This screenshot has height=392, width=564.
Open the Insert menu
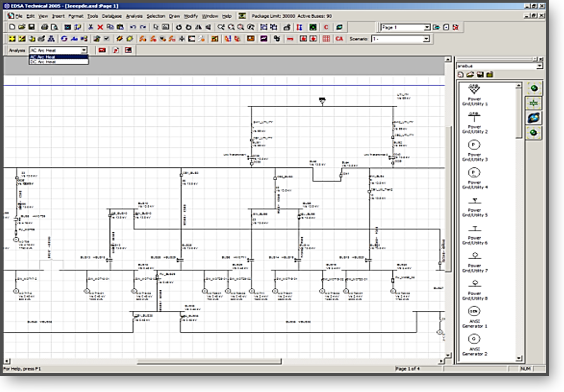point(58,16)
